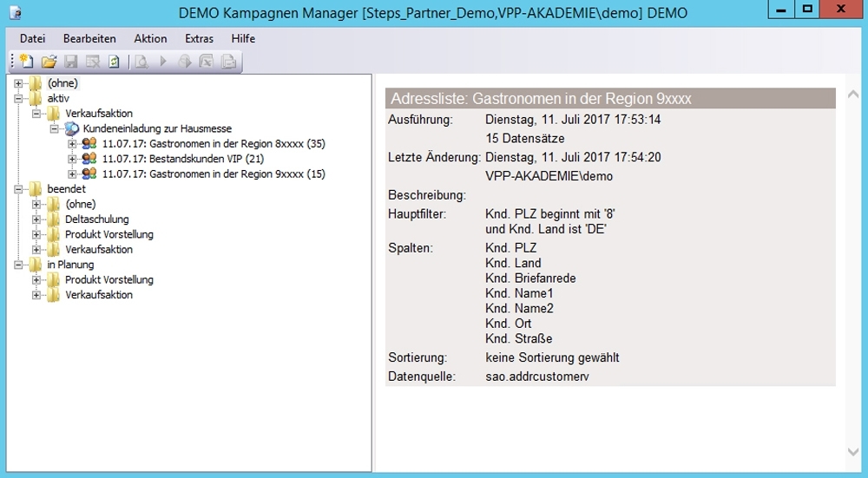868x478 pixels.
Task: Click the Open folder toolbar icon
Action: click(49, 62)
